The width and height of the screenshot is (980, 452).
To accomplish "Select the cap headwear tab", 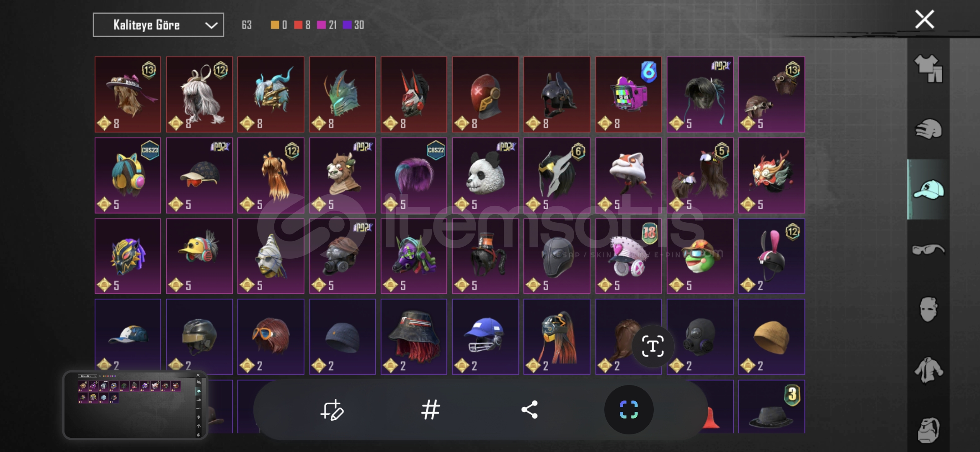I will [928, 190].
